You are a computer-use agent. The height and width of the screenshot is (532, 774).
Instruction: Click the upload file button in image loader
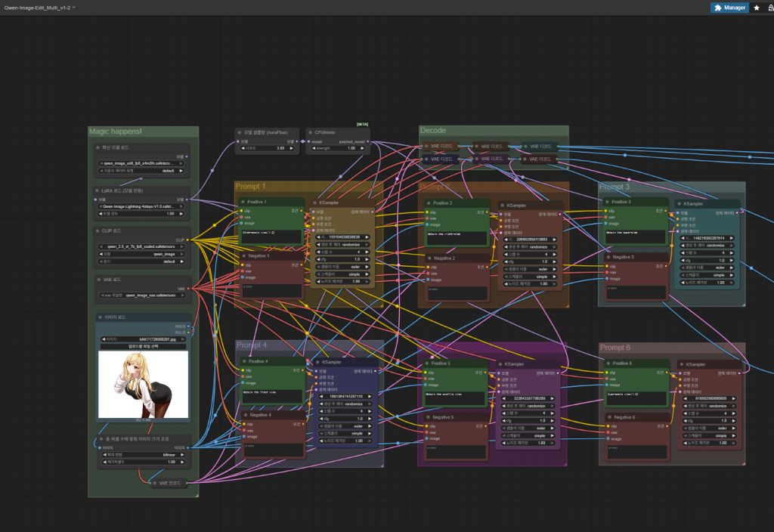pyautogui.click(x=144, y=347)
